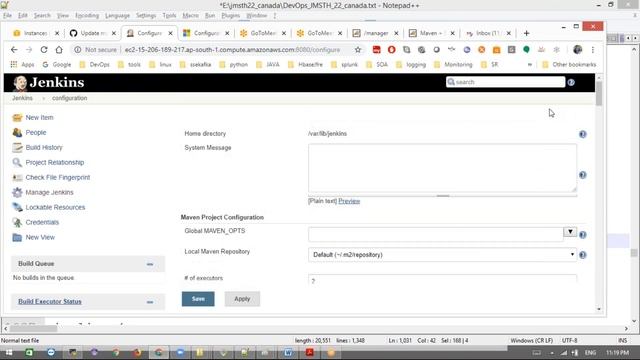Go to Manage Jenkins
The width and height of the screenshot is (640, 360).
[49, 192]
